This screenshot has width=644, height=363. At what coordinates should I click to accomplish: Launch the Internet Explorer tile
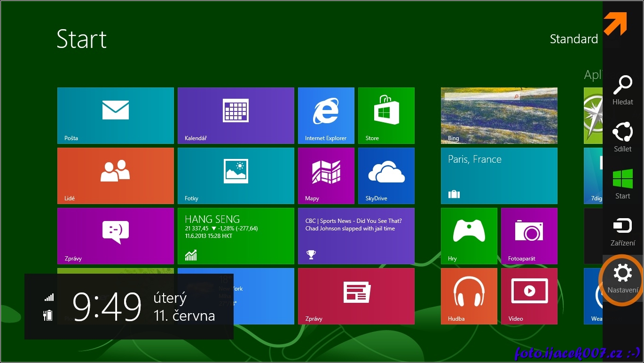coord(326,115)
